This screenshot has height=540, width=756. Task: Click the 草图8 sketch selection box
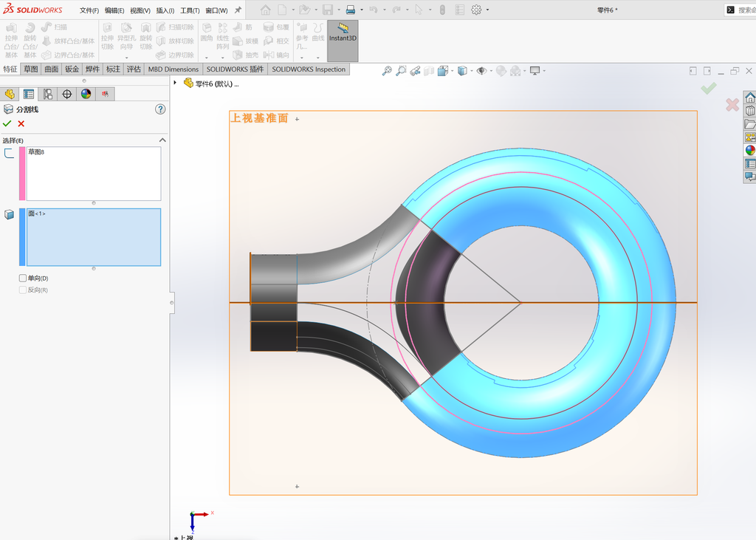tap(94, 174)
